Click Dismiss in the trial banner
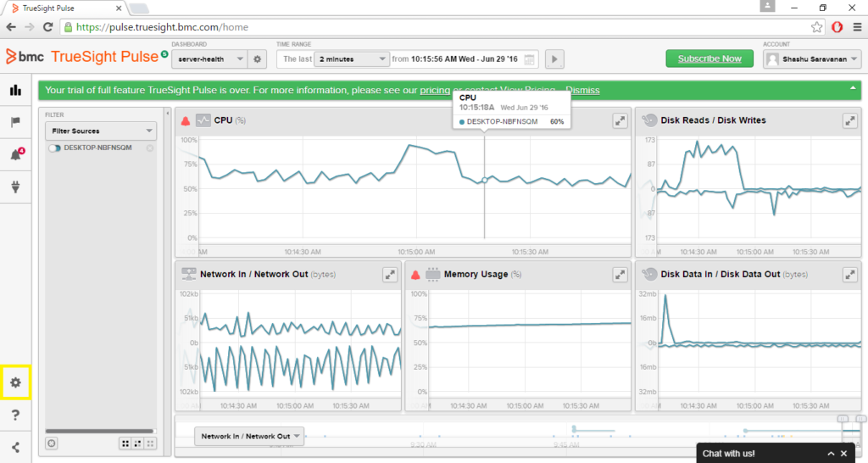The width and height of the screenshot is (868, 463). coord(582,90)
